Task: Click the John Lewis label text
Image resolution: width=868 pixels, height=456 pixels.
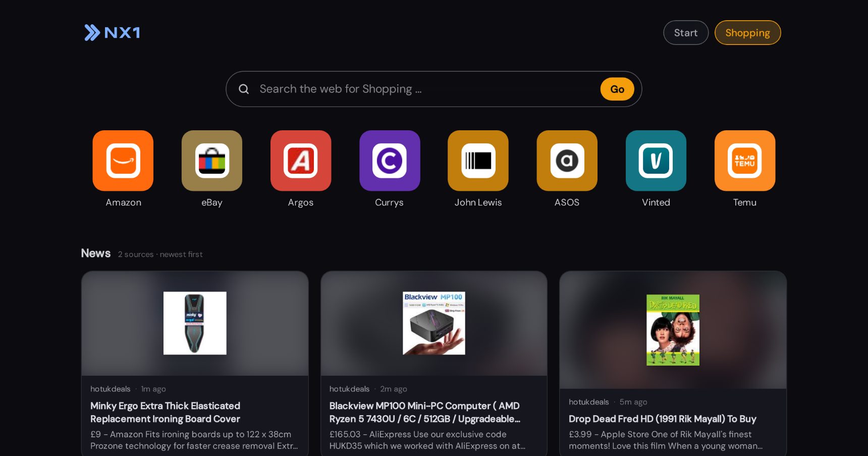Action: click(478, 202)
